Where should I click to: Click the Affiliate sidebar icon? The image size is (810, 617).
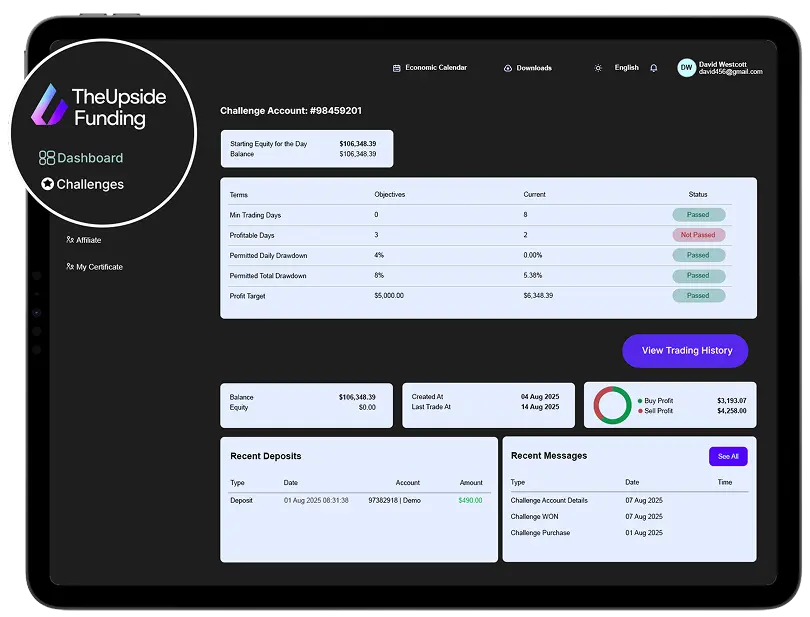click(70, 240)
